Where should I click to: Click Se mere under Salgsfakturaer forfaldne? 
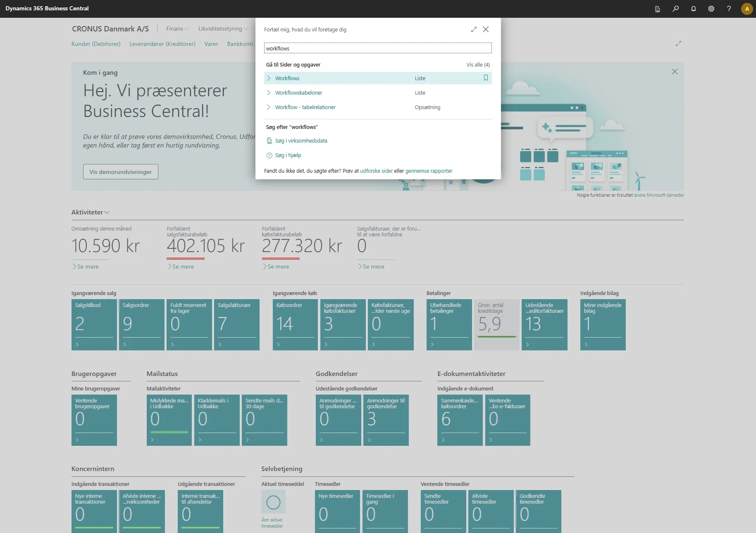point(372,266)
